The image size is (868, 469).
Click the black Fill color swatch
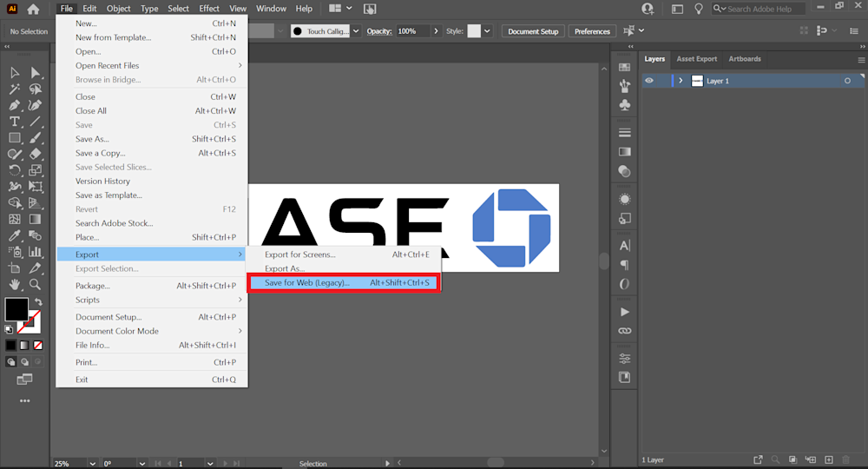pyautogui.click(x=16, y=309)
